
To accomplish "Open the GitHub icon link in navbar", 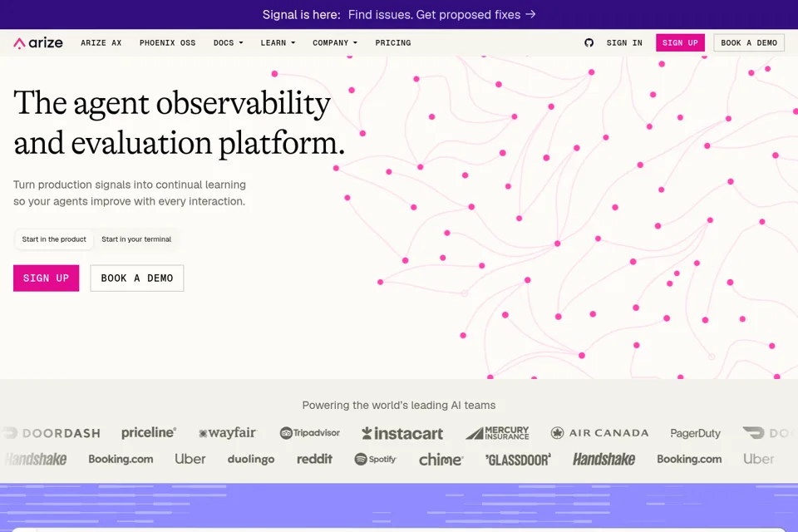I will coord(589,42).
